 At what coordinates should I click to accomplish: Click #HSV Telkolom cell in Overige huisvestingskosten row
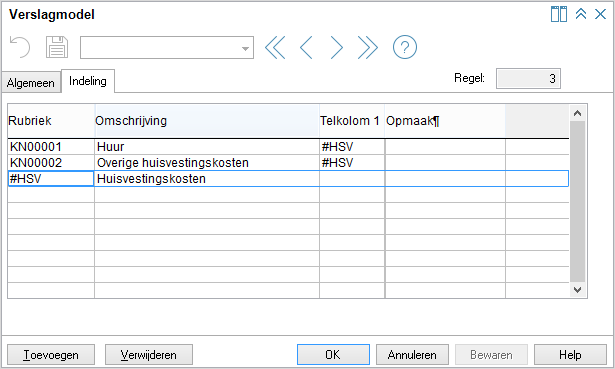click(x=352, y=163)
